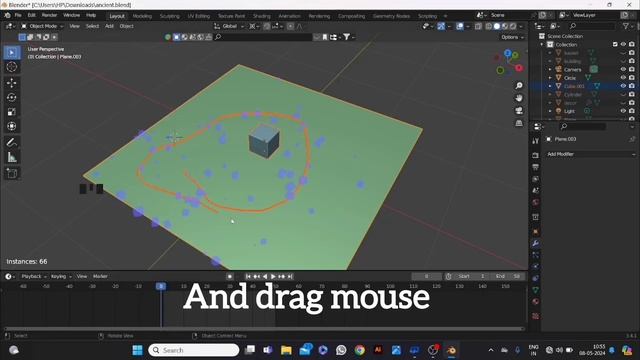Enable wireframe viewport shading mode
Image resolution: width=640 pixels, height=360 pixels.
point(489,26)
